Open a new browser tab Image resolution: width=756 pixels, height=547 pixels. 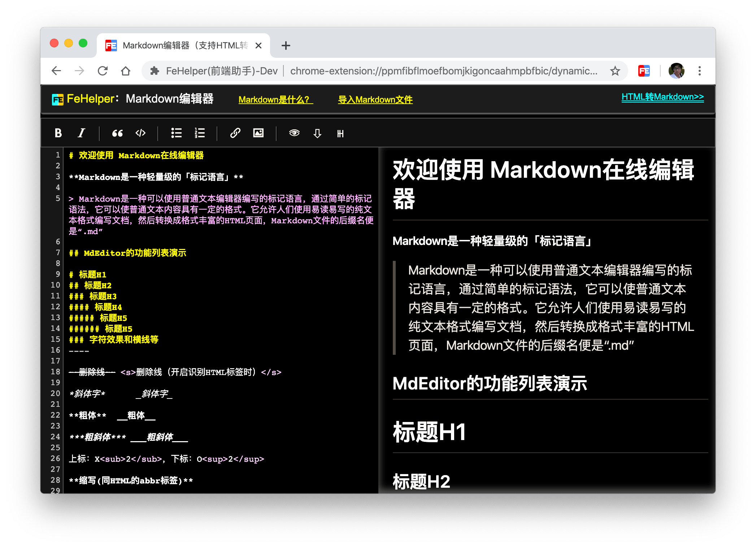point(286,46)
